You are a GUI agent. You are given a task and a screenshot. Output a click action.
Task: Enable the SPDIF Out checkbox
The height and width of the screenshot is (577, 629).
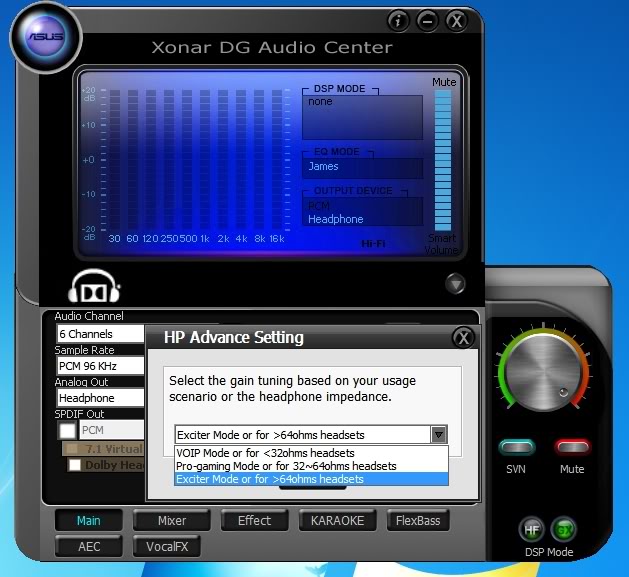coord(67,430)
